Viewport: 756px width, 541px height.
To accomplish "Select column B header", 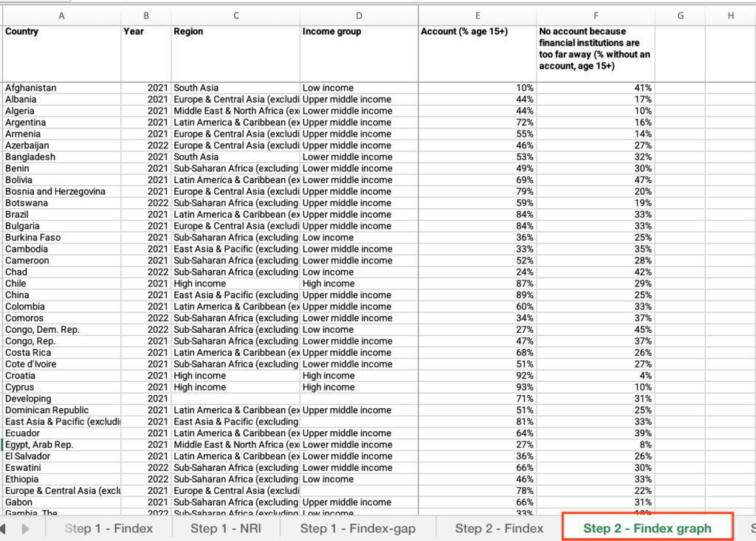I will coord(146,16).
